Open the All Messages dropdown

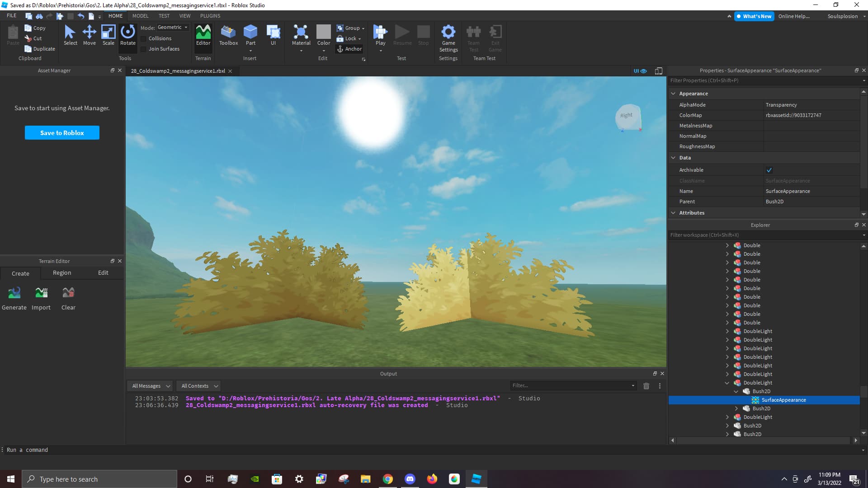(151, 386)
